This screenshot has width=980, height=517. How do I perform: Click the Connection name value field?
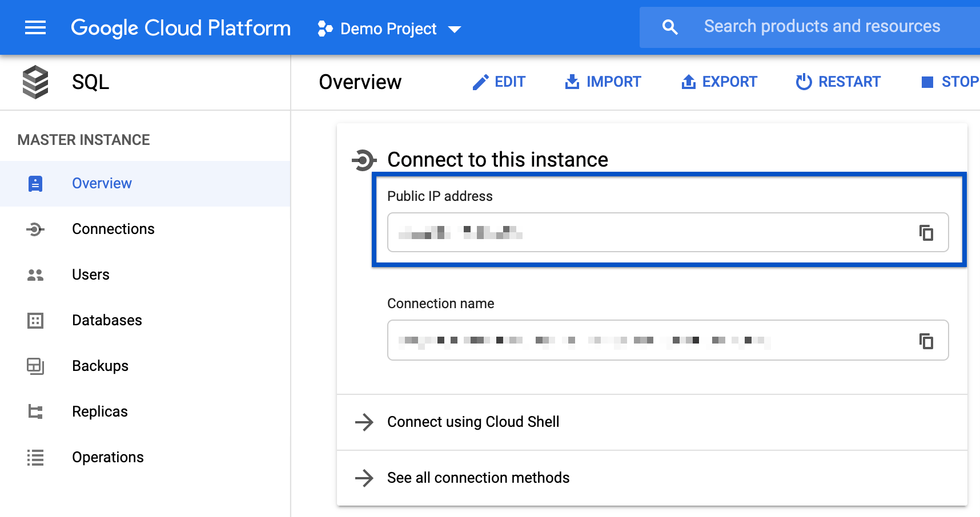668,340
